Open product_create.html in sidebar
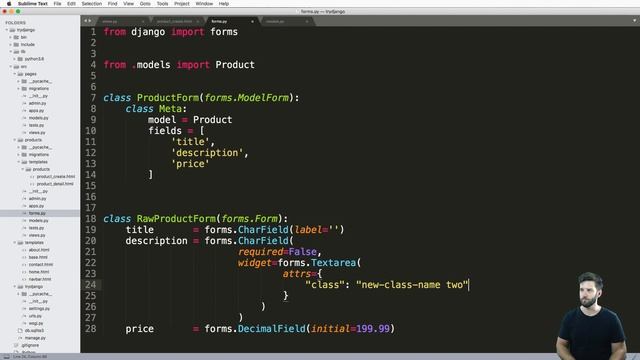Screen dimensions: 640x360 click(x=56, y=177)
